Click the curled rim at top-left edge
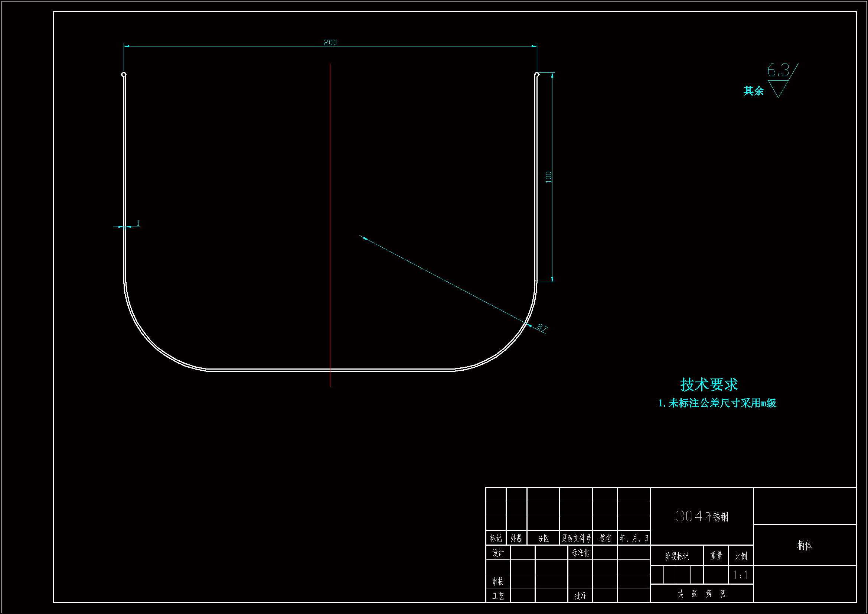Image resolution: width=868 pixels, height=614 pixels. click(124, 75)
